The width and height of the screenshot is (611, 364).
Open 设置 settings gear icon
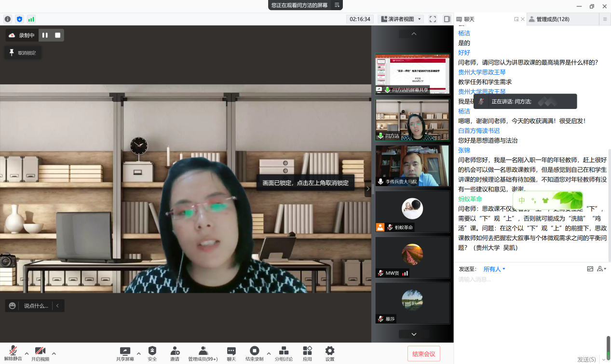(x=330, y=351)
